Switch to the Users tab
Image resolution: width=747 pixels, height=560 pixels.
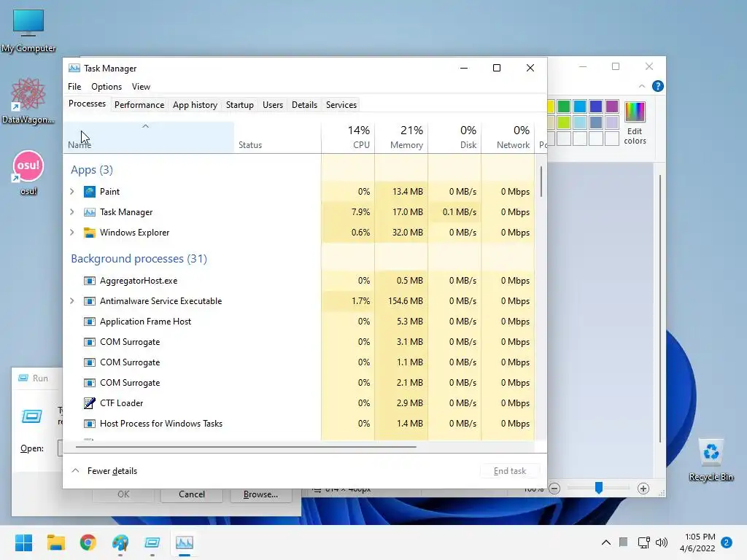pos(273,105)
